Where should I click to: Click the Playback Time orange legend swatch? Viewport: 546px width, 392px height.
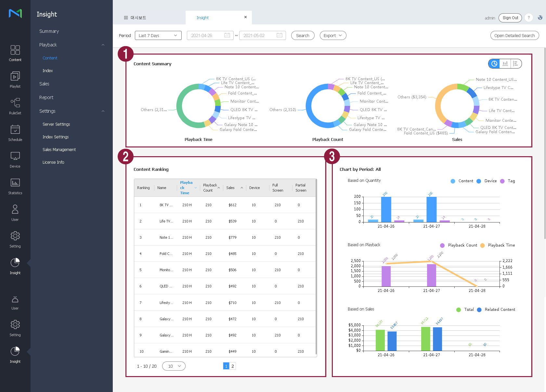[482, 246]
